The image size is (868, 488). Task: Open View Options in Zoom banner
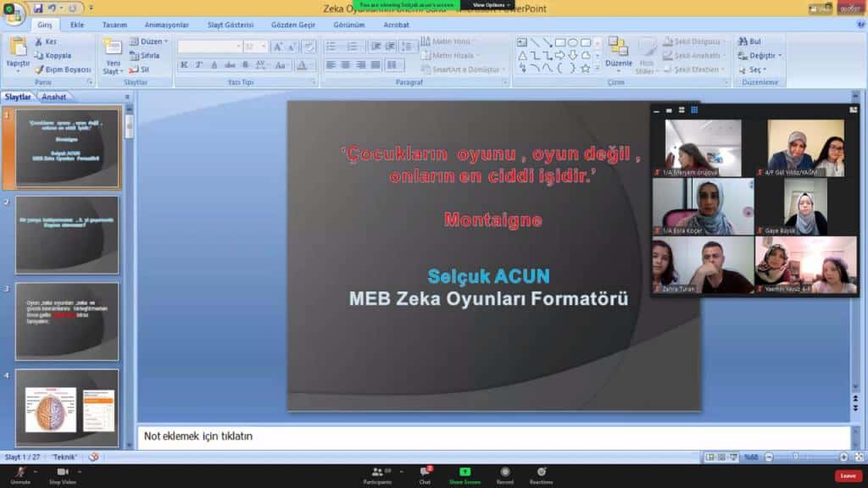point(491,5)
